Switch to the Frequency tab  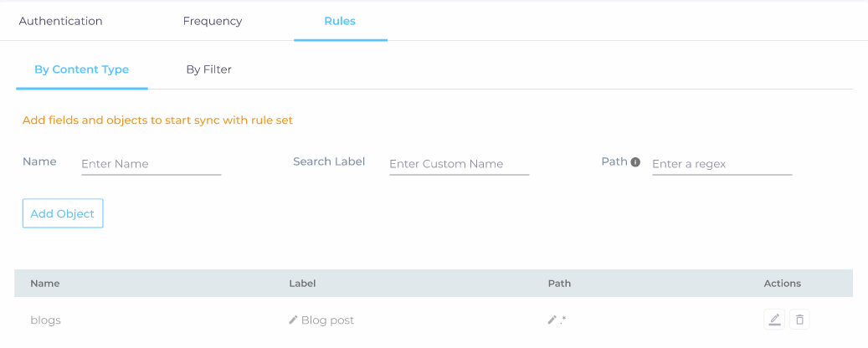(213, 21)
